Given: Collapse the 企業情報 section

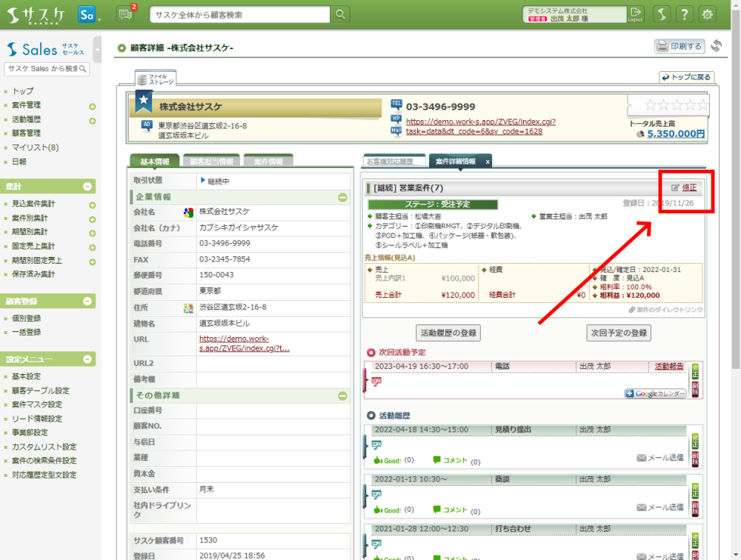Looking at the screenshot, I should (342, 197).
